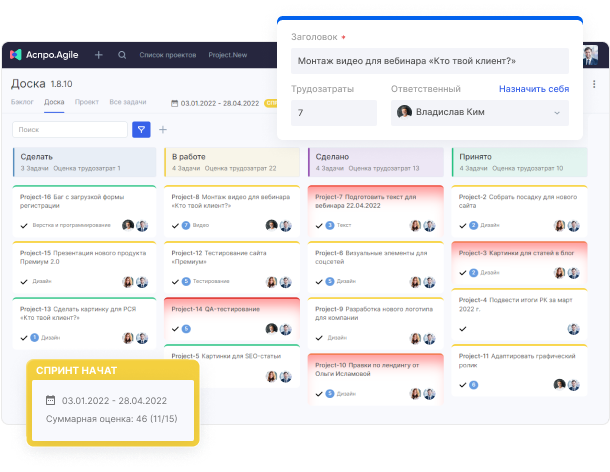
Task: Click calendar icon beside sprint dates in header
Action: pyautogui.click(x=175, y=102)
